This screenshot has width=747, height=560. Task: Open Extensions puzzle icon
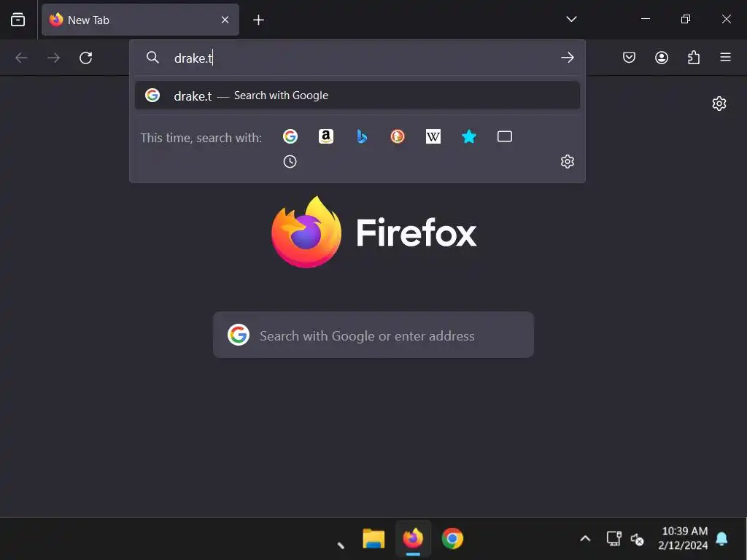[694, 58]
